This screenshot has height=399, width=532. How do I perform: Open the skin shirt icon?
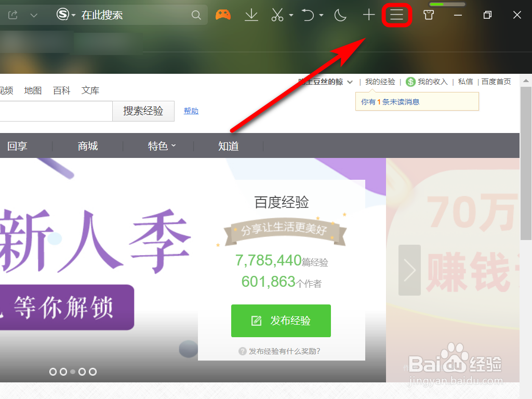pos(429,15)
